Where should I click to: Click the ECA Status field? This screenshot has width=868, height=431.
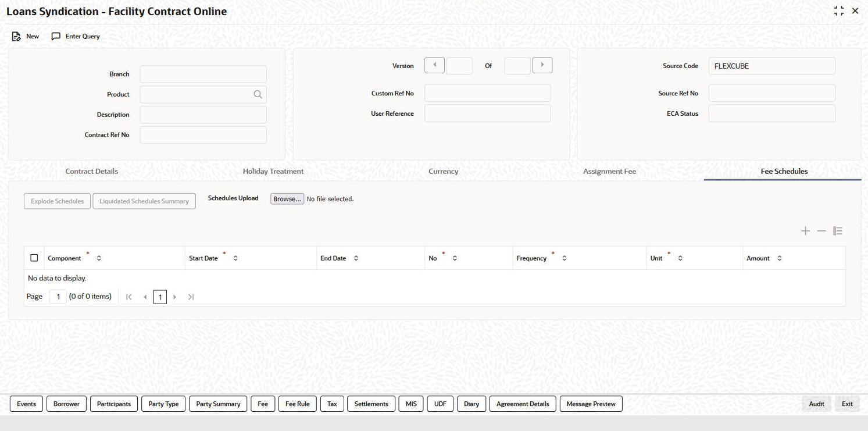click(772, 113)
